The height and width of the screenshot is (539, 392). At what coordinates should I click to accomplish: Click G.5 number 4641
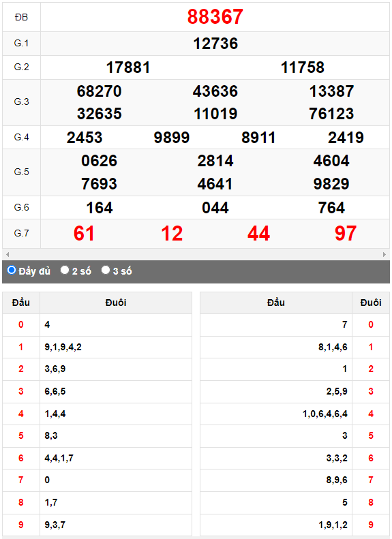click(215, 184)
